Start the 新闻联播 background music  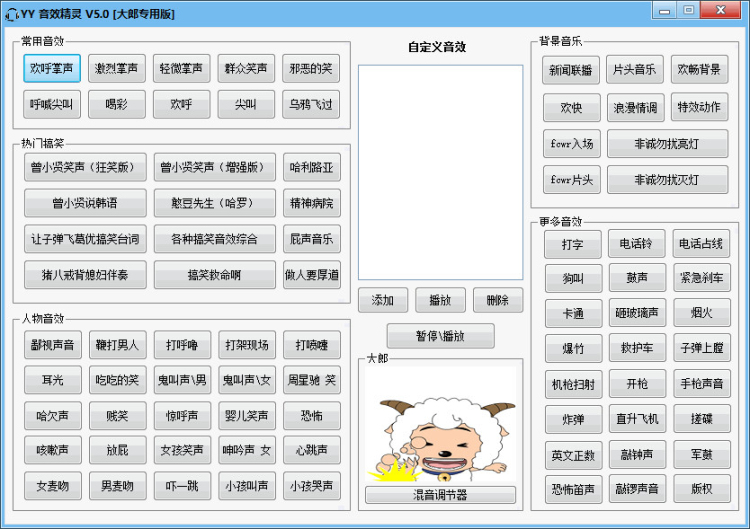572,71
